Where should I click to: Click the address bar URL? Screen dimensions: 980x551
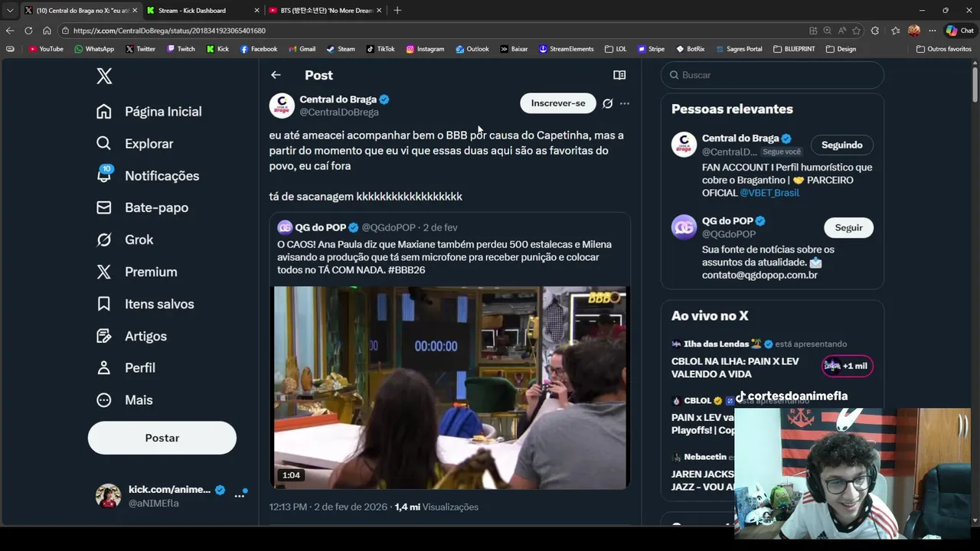point(169,31)
